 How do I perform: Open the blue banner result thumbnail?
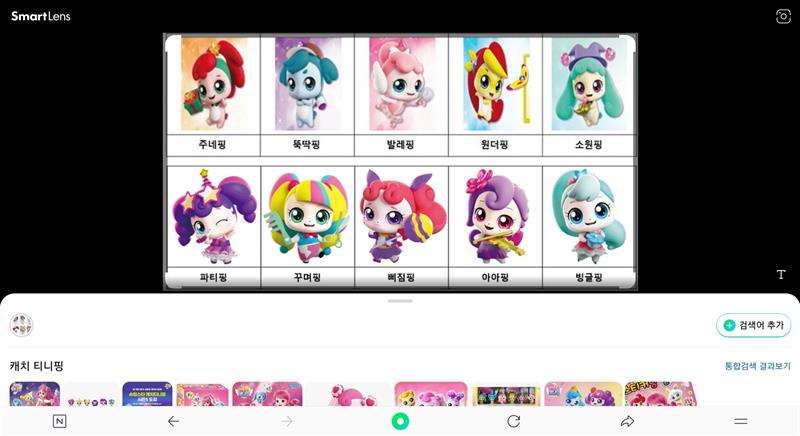147,394
